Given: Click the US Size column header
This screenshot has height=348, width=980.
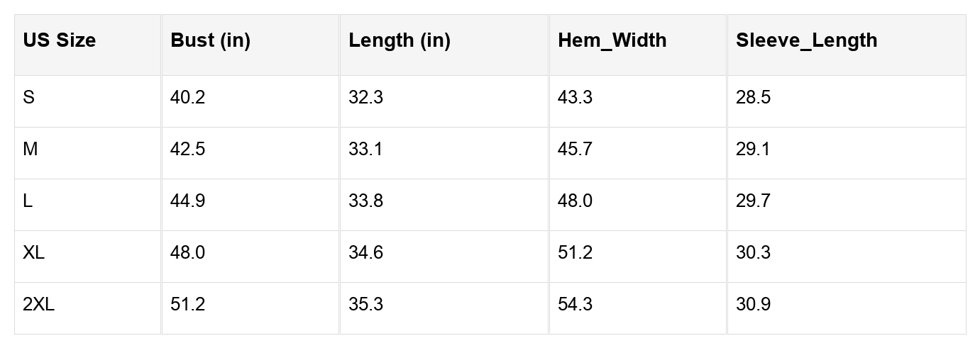Looking at the screenshot, I should (59, 40).
